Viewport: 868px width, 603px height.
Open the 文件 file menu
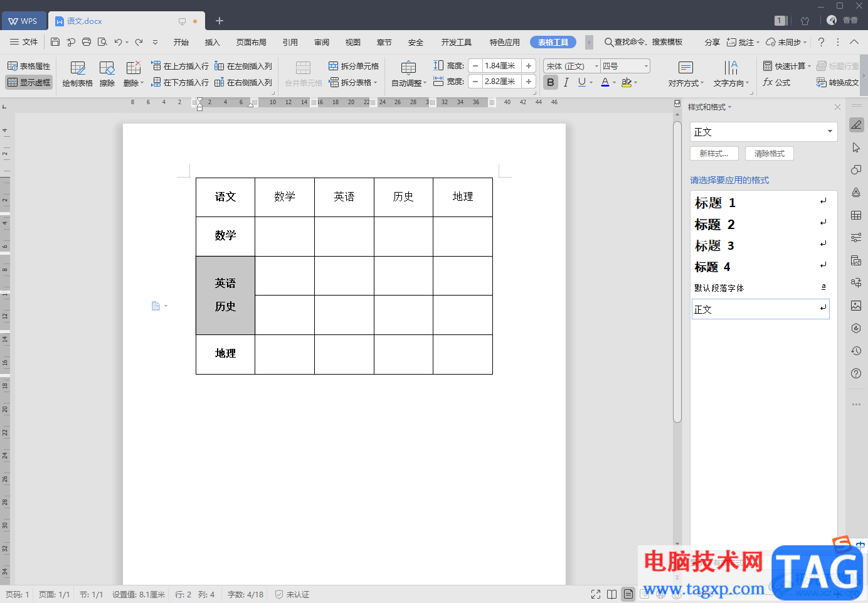coord(24,42)
